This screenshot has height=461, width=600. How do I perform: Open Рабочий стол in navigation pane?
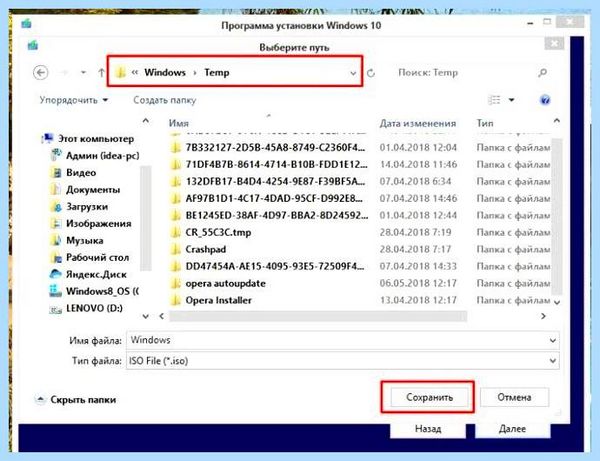[x=90, y=257]
